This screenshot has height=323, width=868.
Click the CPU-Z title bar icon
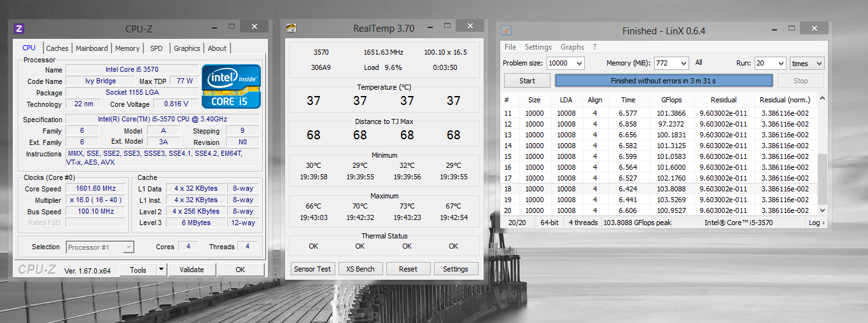19,29
